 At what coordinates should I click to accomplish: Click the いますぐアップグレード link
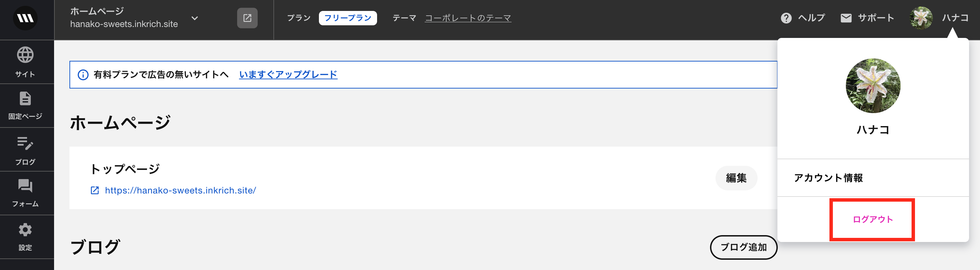[x=288, y=75]
